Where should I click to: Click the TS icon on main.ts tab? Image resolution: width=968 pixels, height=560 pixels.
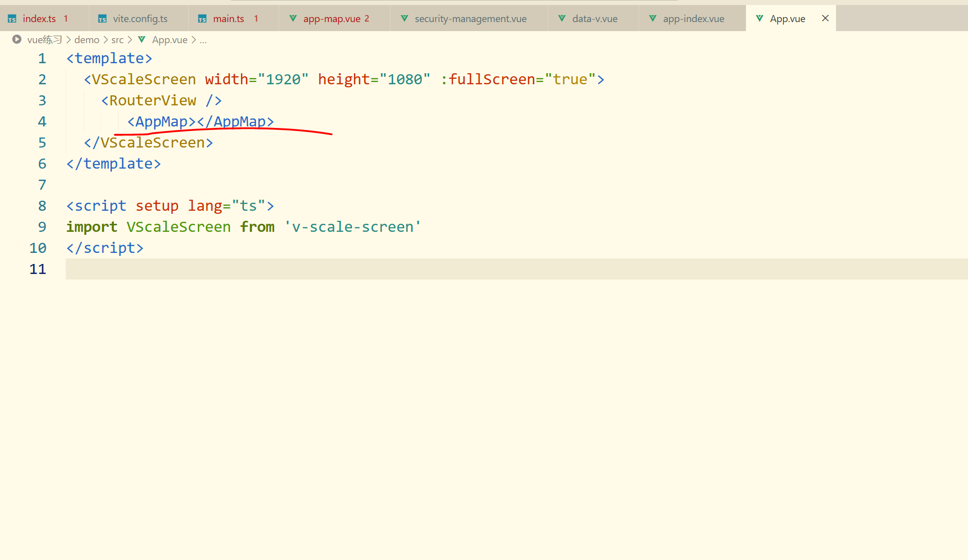(202, 19)
